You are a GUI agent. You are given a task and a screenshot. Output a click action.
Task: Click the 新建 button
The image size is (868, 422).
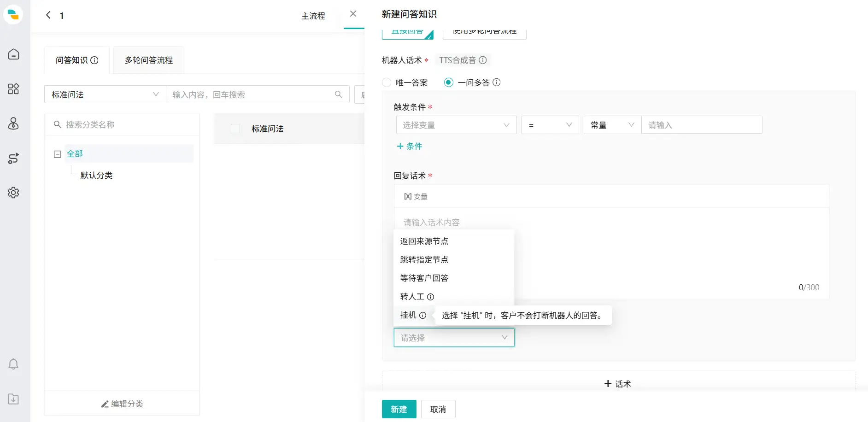[x=399, y=409]
